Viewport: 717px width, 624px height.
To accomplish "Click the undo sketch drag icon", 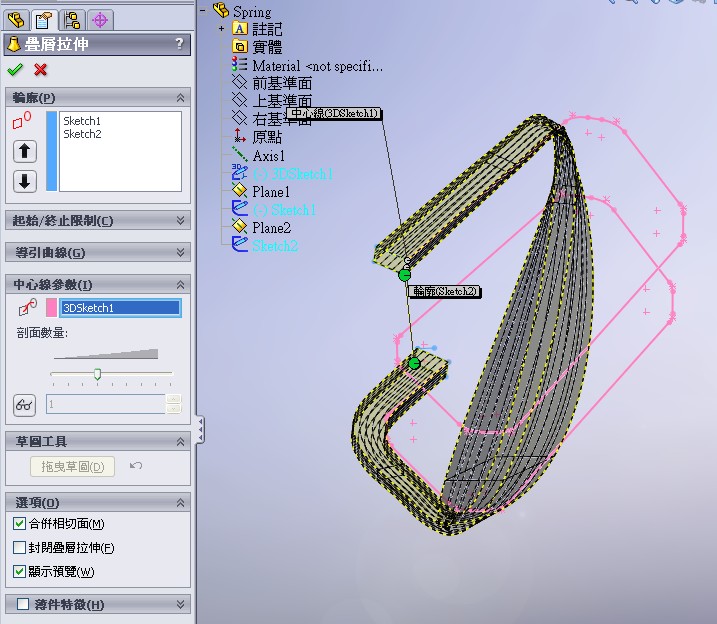I will coord(136,466).
